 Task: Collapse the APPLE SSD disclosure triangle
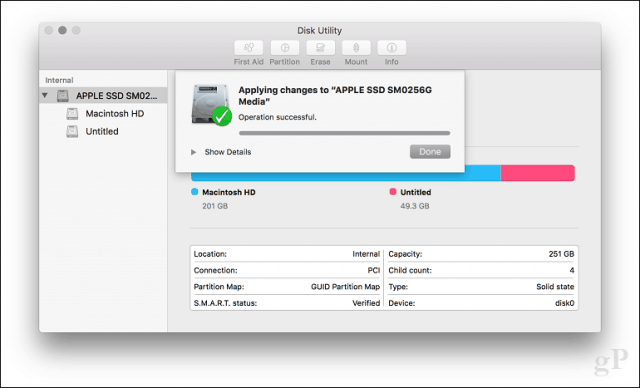[45, 95]
